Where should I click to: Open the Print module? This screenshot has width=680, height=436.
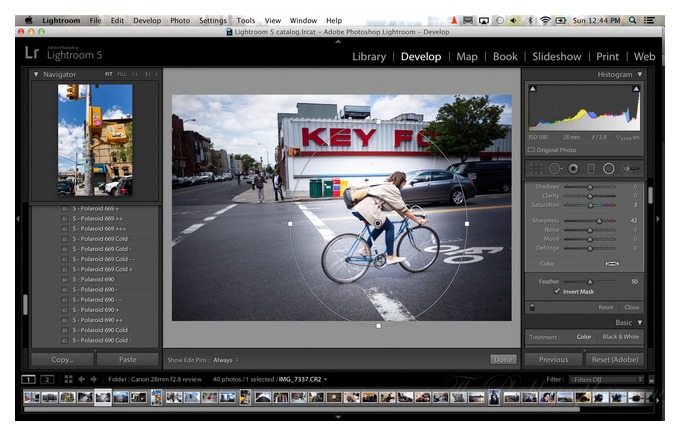tap(607, 56)
